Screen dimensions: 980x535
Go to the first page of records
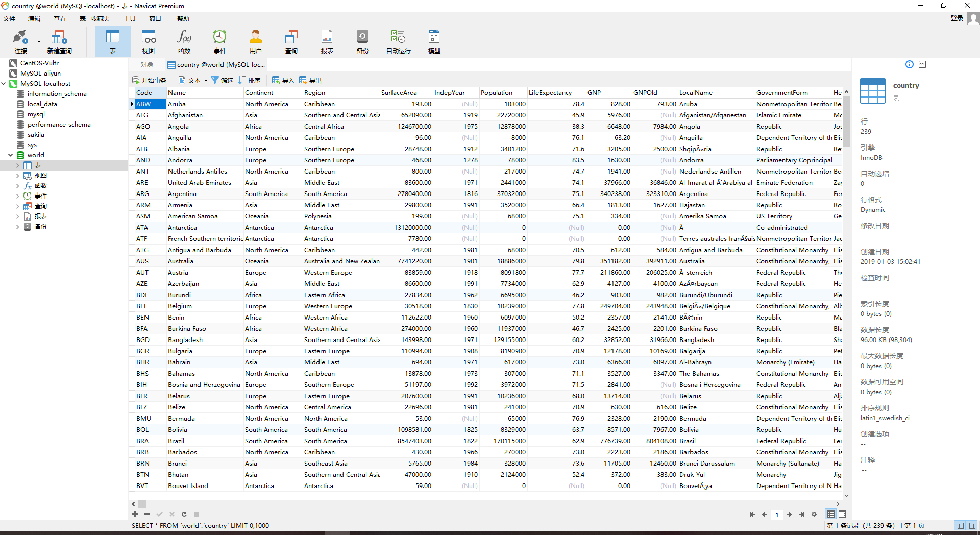[752, 514]
